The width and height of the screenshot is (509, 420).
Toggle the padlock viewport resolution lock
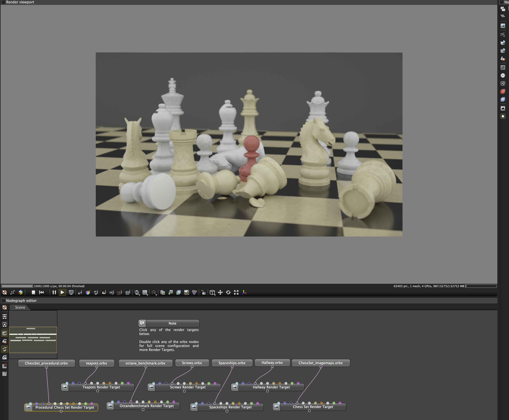pos(203,293)
